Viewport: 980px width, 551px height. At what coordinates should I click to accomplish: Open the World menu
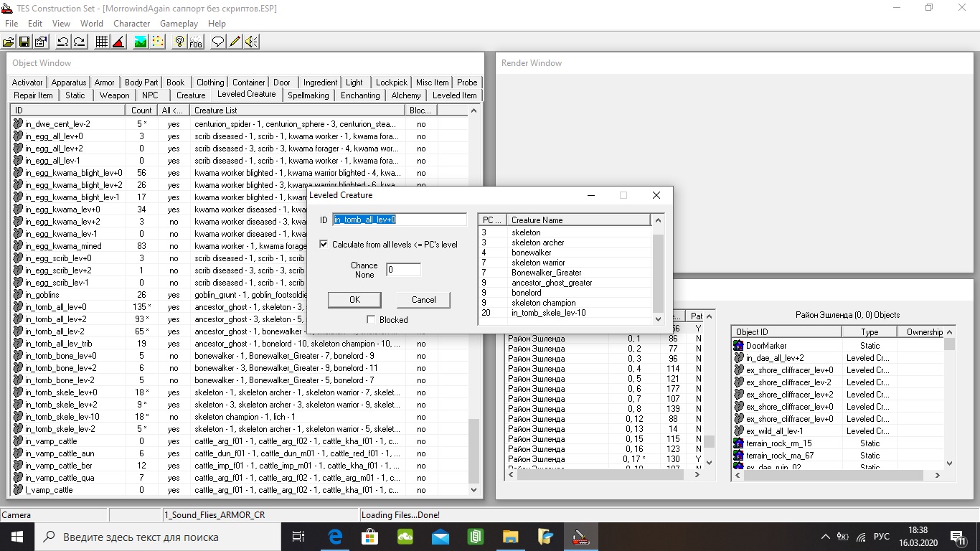[x=92, y=24]
